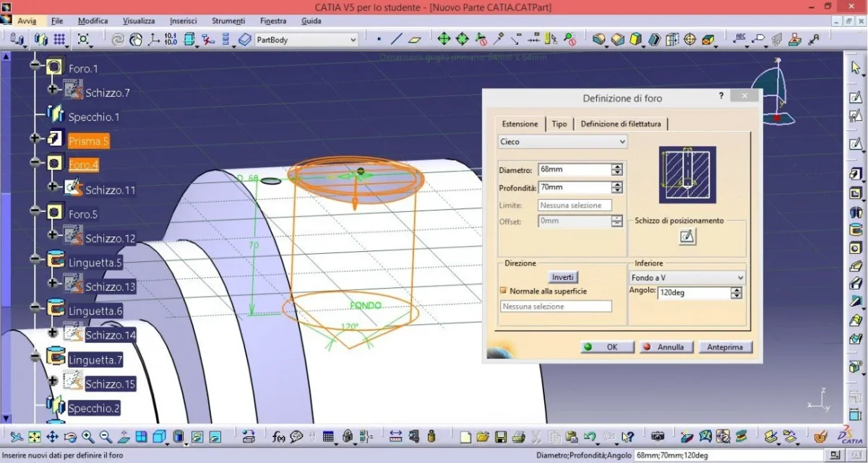Select the Point creation tool
Image resolution: width=868 pixels, height=463 pixels.
379,39
